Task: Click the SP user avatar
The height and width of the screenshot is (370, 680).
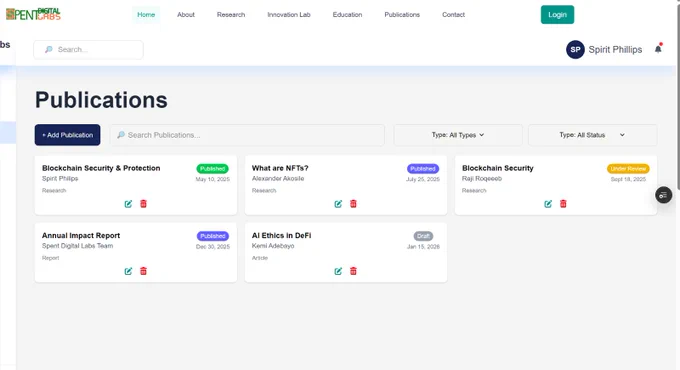Action: pos(575,49)
